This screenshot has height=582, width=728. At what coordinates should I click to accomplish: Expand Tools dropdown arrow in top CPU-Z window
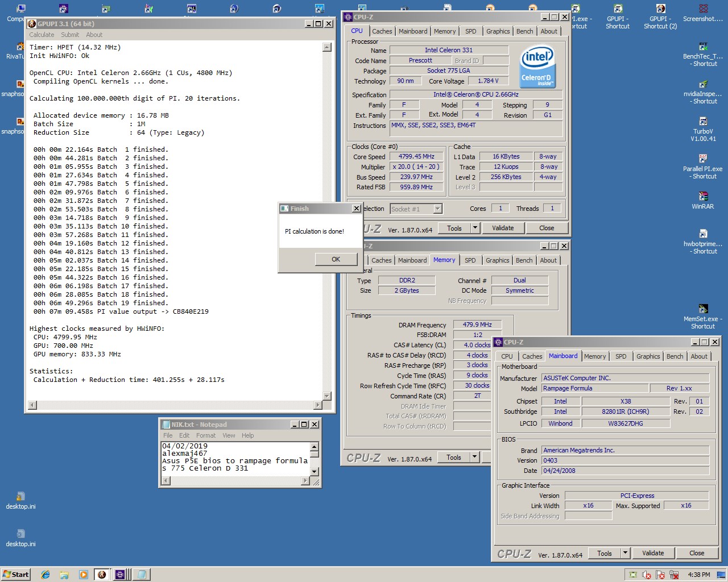click(475, 228)
